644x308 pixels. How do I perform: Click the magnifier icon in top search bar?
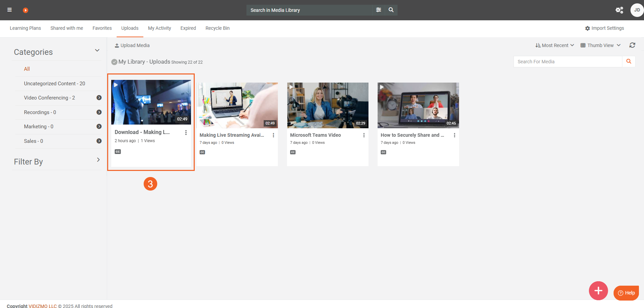(391, 10)
